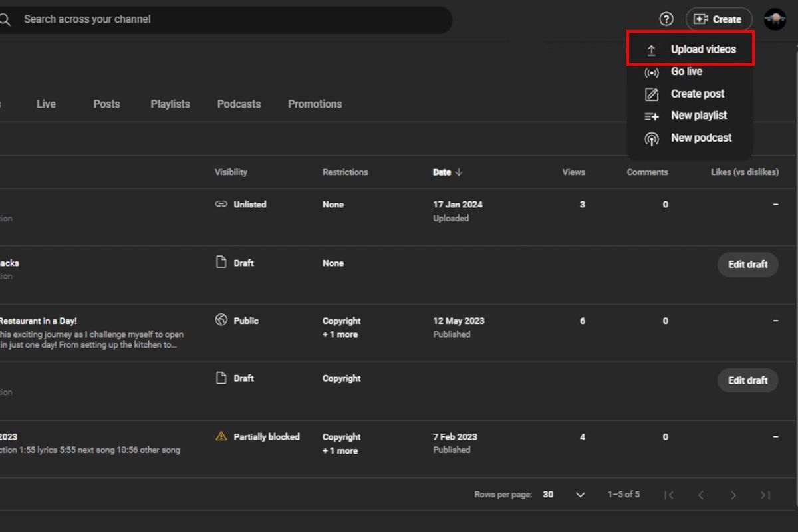Select Go live menu item

690,72
